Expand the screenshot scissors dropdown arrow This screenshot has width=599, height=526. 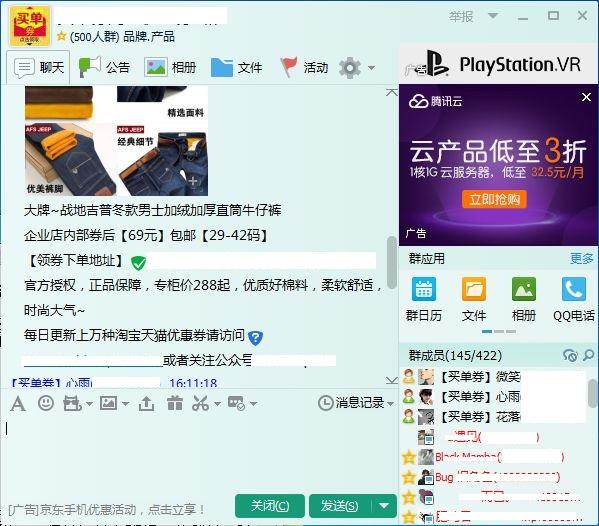(217, 404)
